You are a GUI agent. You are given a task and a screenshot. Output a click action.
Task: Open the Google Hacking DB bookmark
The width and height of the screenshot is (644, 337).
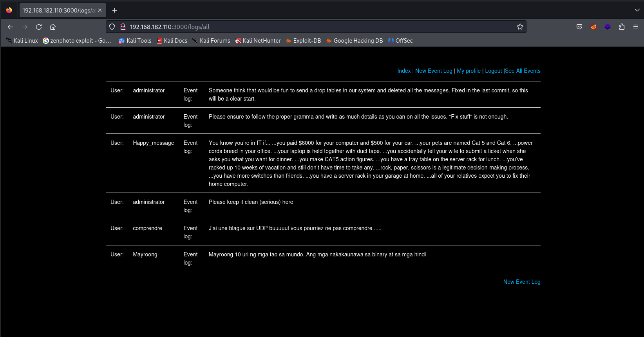click(x=354, y=41)
